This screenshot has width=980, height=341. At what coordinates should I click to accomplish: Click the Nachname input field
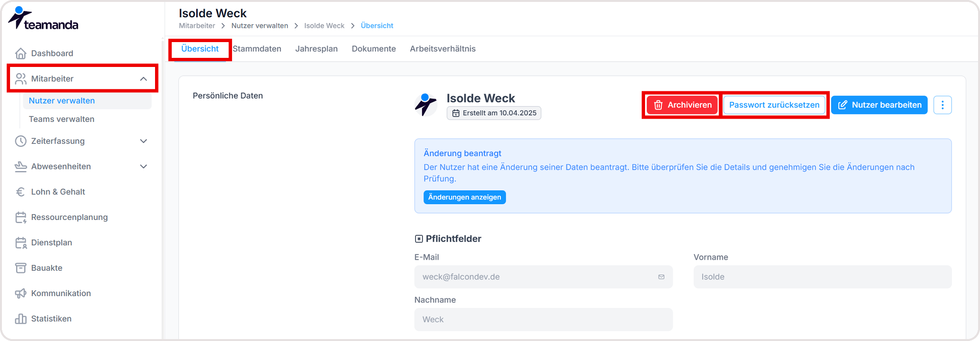click(x=544, y=319)
